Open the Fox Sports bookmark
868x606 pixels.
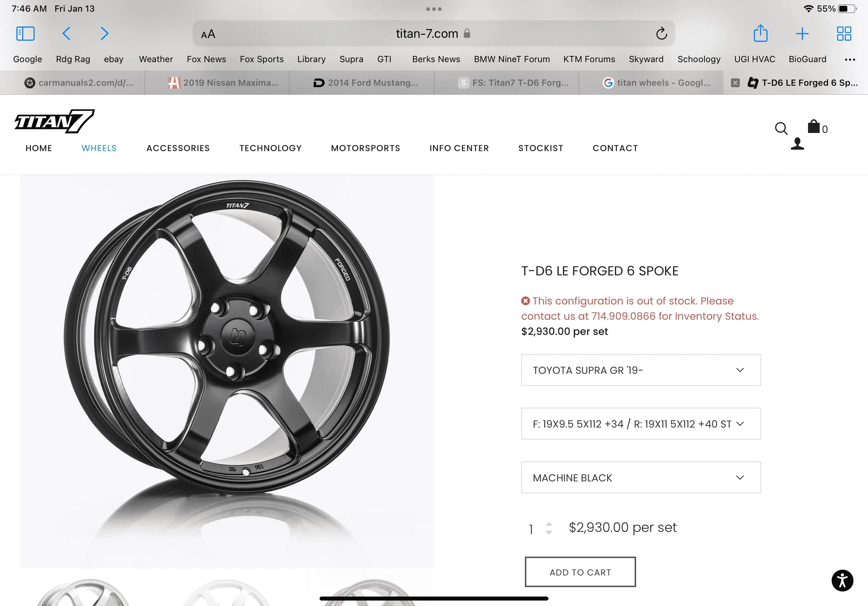261,59
